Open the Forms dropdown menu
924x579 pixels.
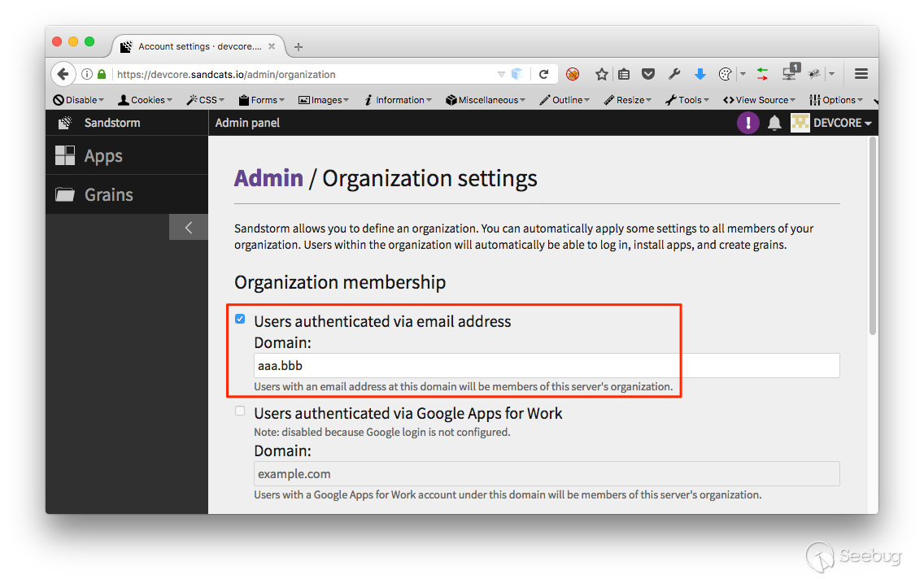(262, 100)
